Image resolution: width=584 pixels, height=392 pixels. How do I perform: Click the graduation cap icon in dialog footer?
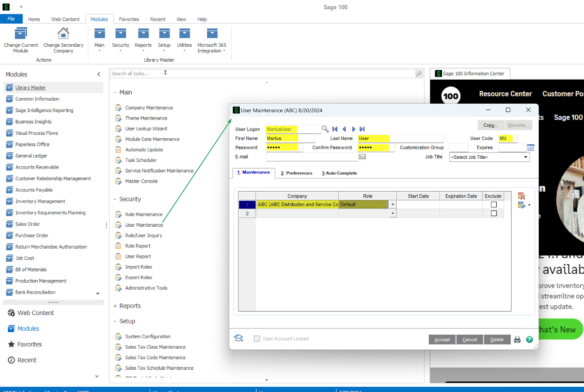tap(238, 338)
